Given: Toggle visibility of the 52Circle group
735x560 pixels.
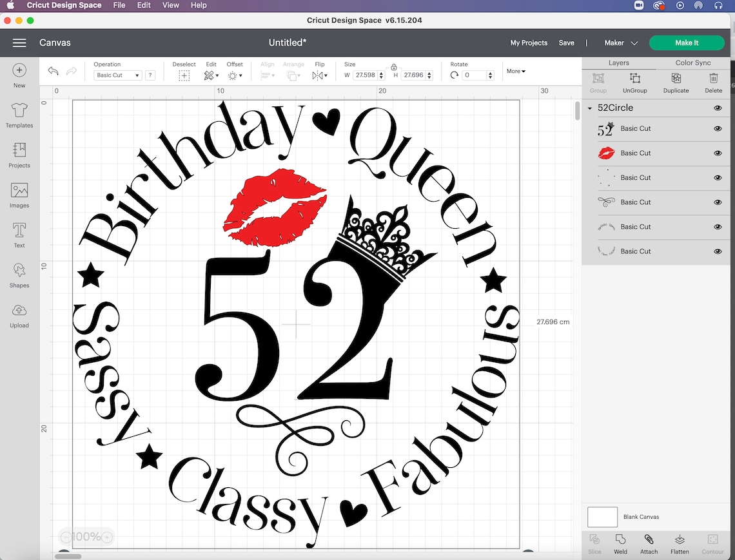Looking at the screenshot, I should coord(718,108).
